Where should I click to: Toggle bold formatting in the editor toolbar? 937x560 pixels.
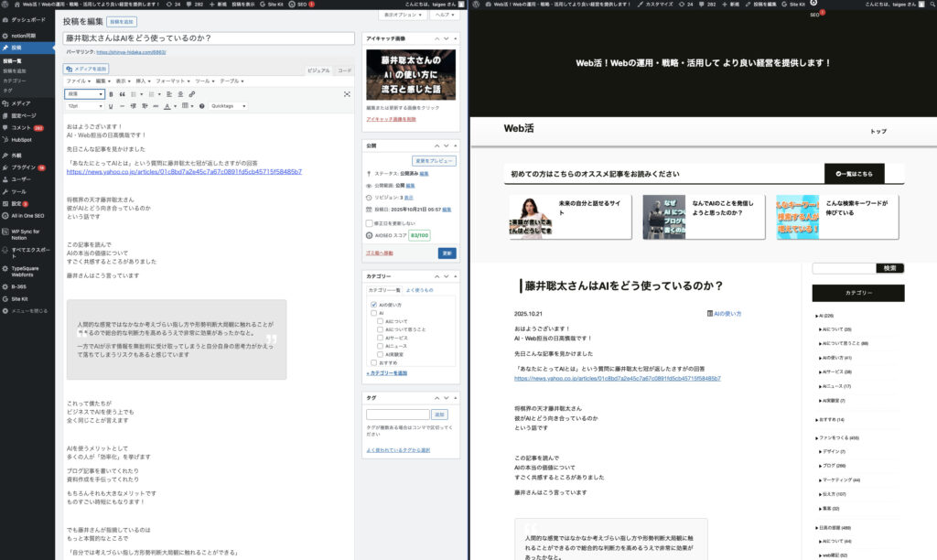coord(111,93)
